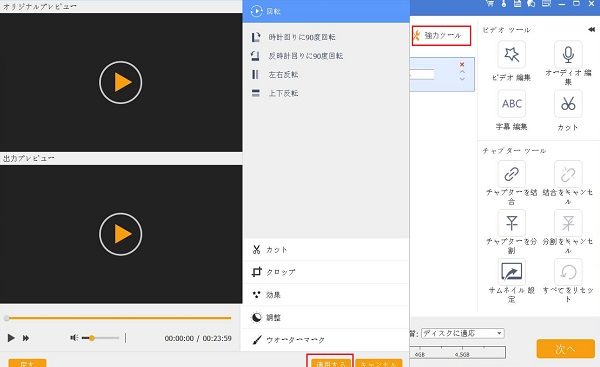Open the ディスクに適応 dropdown
Viewport: 600px width, 367px height.
(x=463, y=333)
